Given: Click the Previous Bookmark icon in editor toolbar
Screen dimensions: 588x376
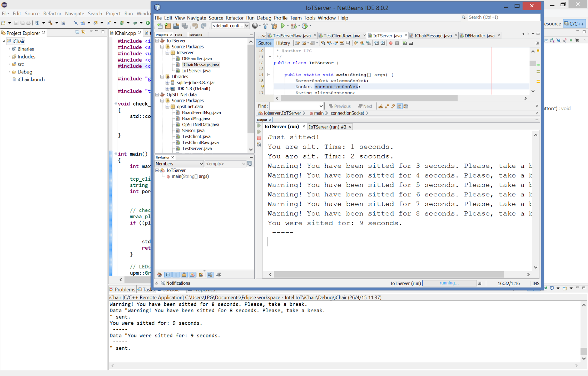Looking at the screenshot, I should 356,43.
